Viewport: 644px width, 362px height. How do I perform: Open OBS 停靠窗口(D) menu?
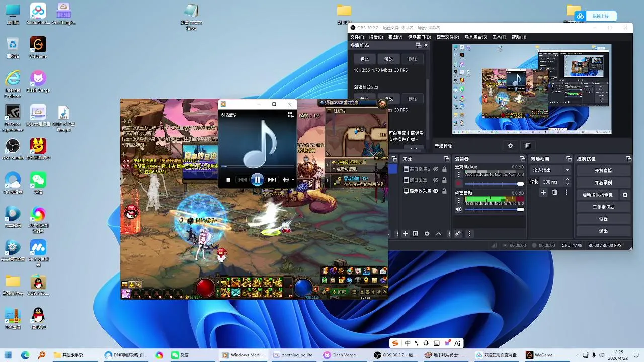coord(419,37)
